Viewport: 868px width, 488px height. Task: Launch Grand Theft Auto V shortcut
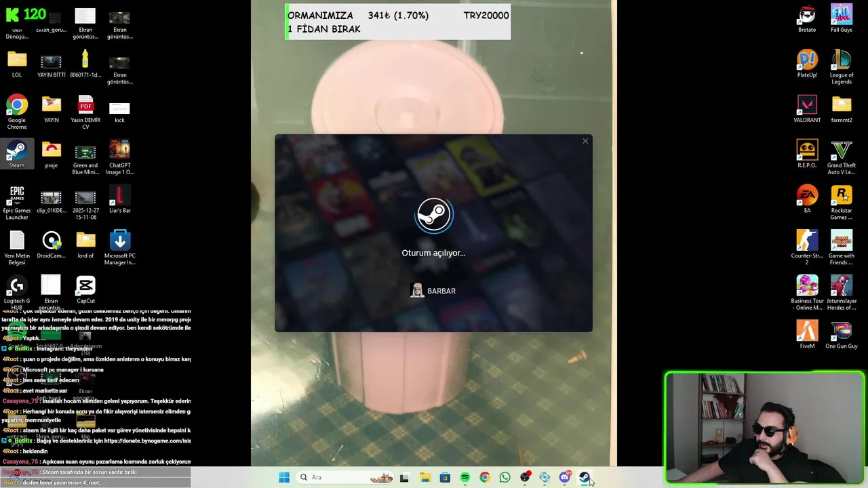[x=842, y=158]
